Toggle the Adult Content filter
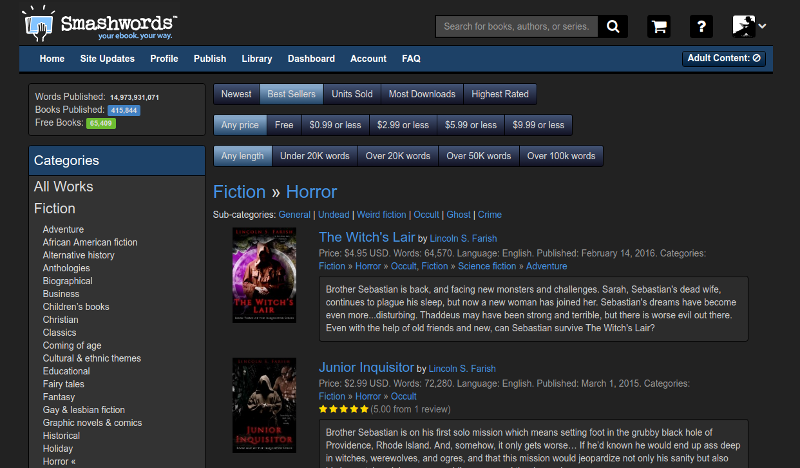800x468 pixels. pyautogui.click(x=723, y=58)
